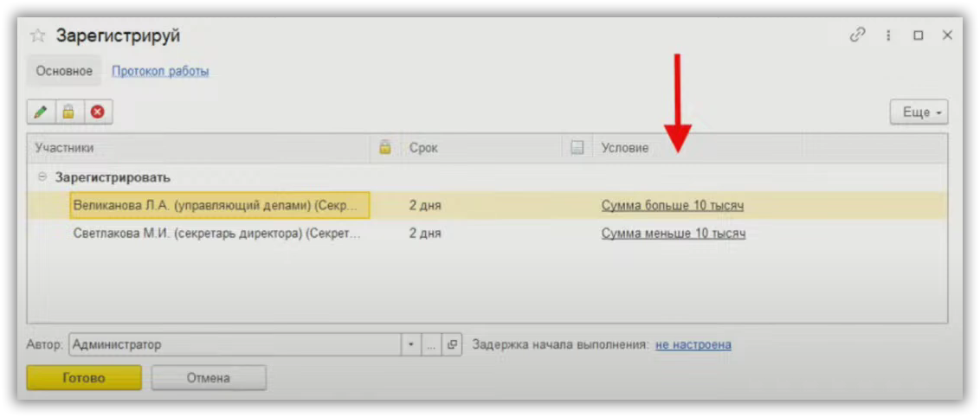Click the green pencil edit icon
980x417 pixels.
tap(42, 112)
